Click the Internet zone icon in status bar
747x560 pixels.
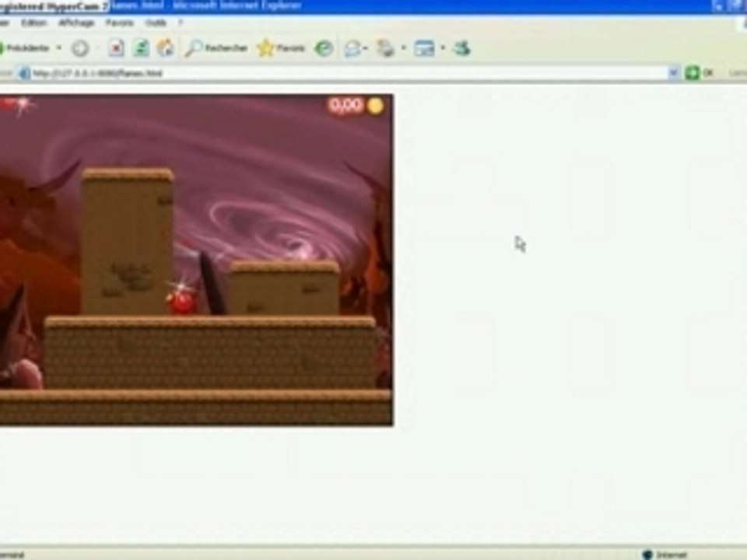pos(647,555)
